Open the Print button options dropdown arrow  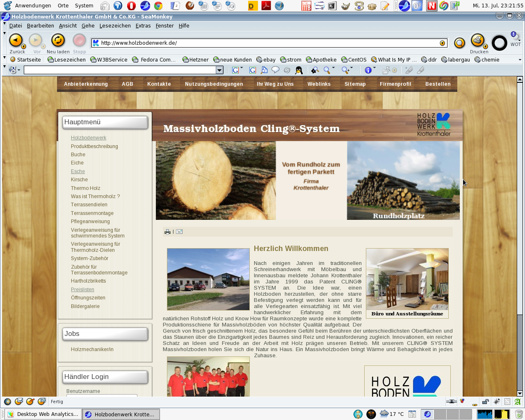coord(485,46)
